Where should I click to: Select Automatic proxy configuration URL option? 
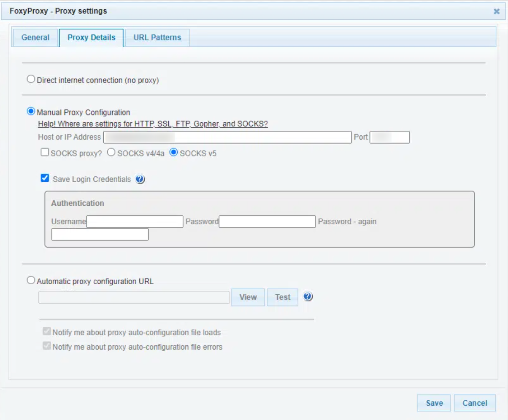[31, 280]
